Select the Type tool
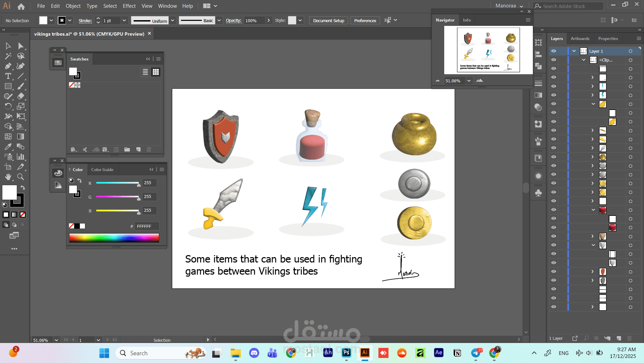Viewport: 644px width, 363px height. click(x=8, y=76)
